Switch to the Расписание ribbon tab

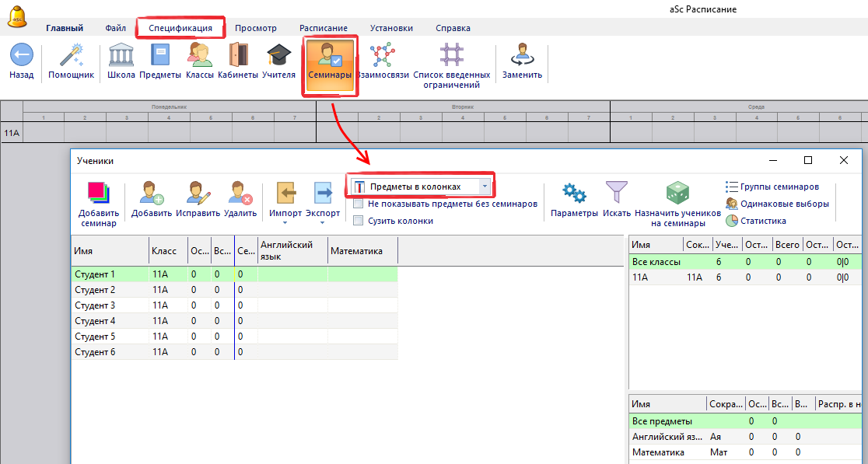coord(323,28)
